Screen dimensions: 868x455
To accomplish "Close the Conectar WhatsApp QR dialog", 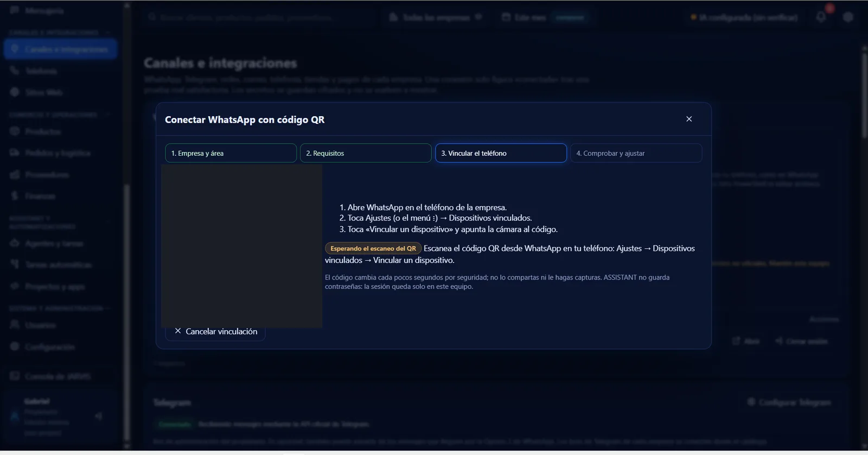I will (689, 119).
